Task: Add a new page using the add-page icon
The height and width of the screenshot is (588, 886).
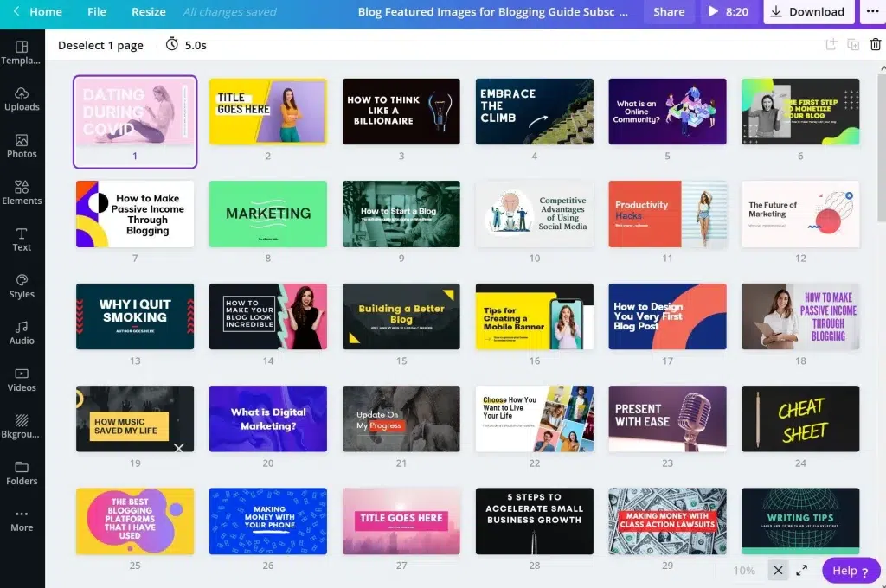Action: click(831, 44)
